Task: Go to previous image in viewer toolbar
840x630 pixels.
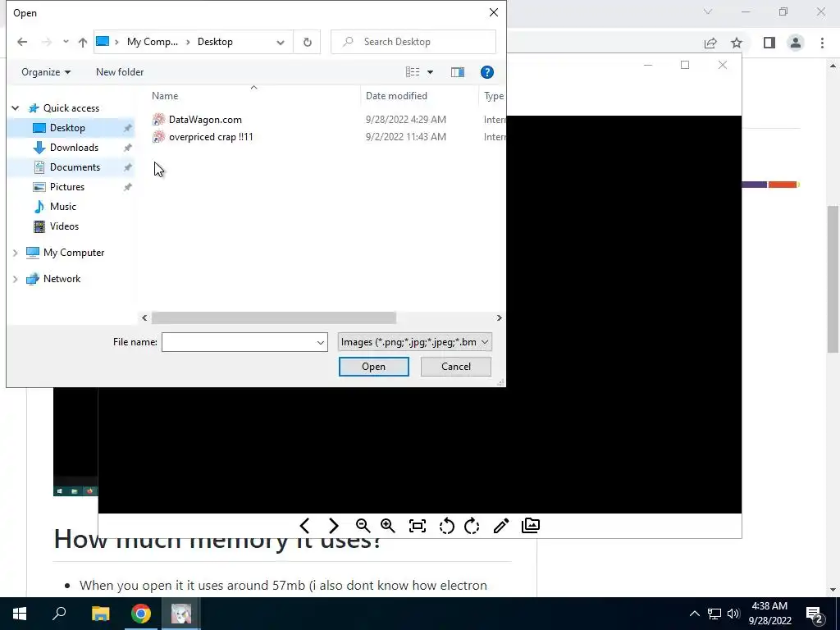Action: [x=304, y=526]
